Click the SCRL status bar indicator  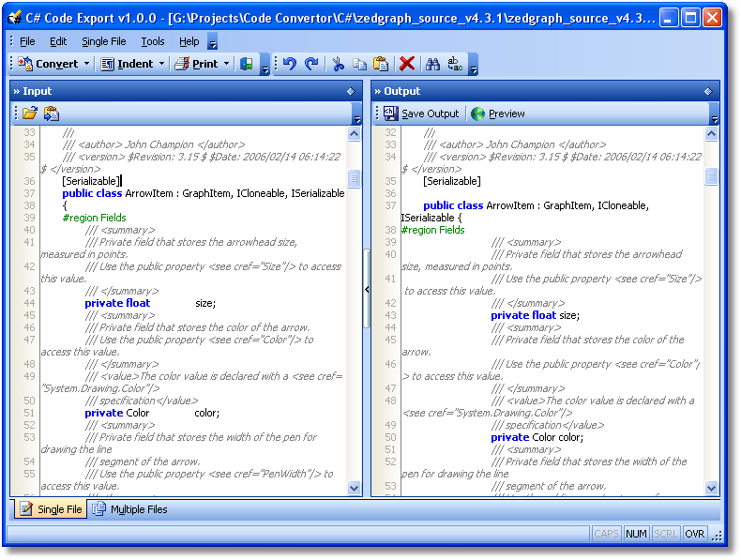click(665, 534)
